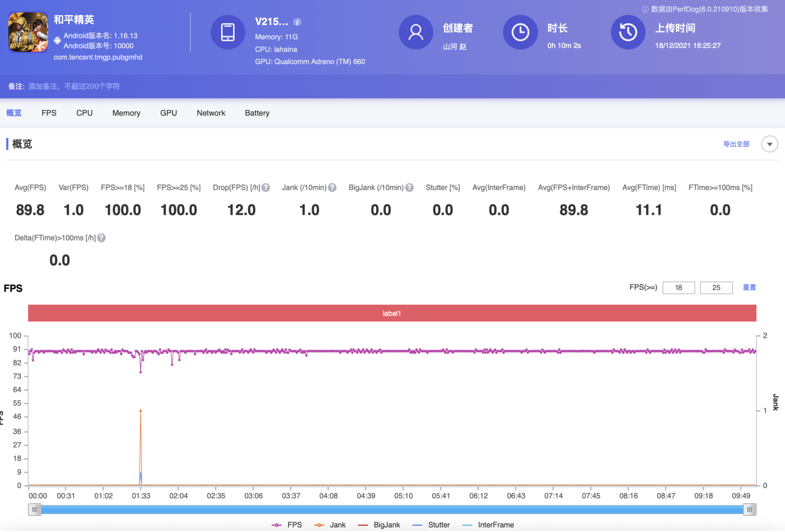Screen dimensions: 785x532
Task: Open the Battery tab
Action: 257,113
